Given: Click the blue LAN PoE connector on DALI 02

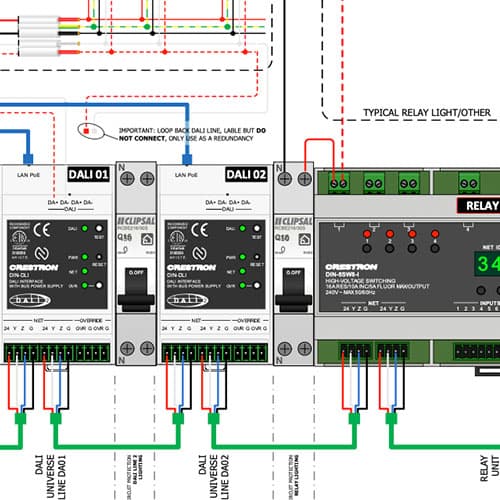Looking at the screenshot, I should coord(187,159).
